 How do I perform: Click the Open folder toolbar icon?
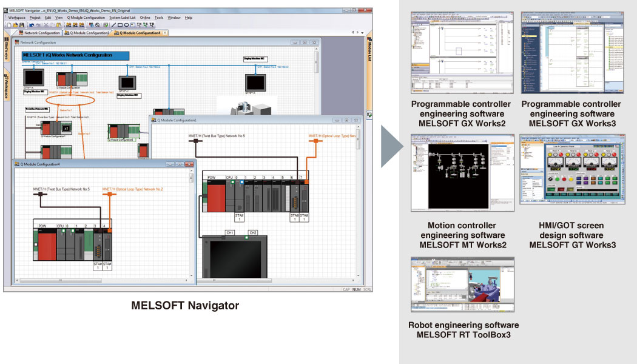point(16,25)
